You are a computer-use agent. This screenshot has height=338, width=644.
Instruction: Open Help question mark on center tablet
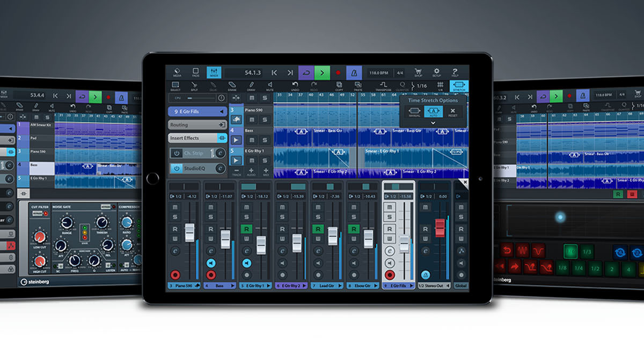point(455,72)
